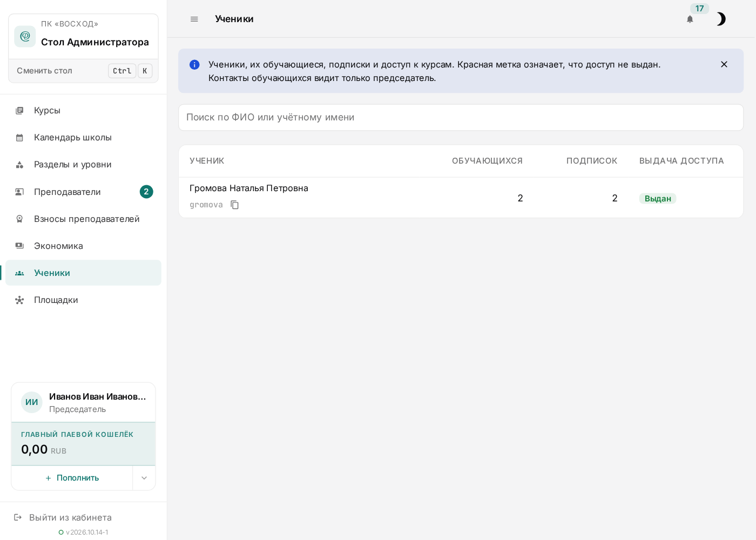Click the shapes icon beside Разделы и уровни
The image size is (756, 540).
coord(19,165)
